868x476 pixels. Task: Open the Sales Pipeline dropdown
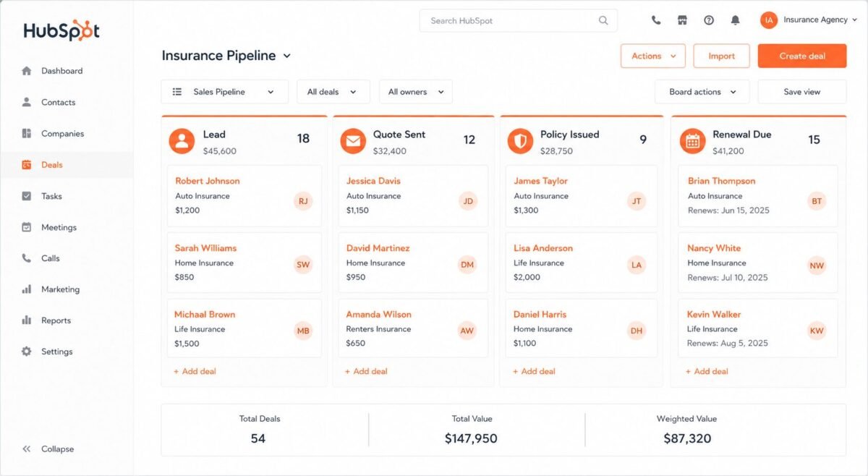(224, 92)
